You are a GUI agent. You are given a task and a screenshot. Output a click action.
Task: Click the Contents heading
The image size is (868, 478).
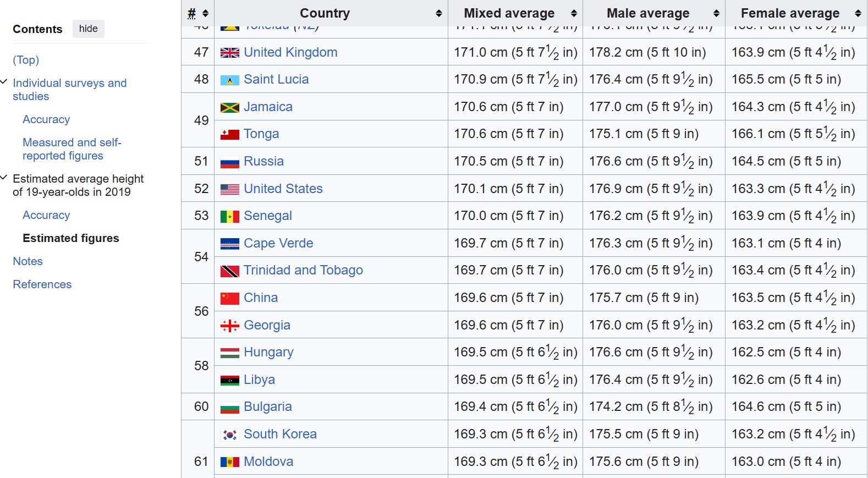tap(37, 29)
